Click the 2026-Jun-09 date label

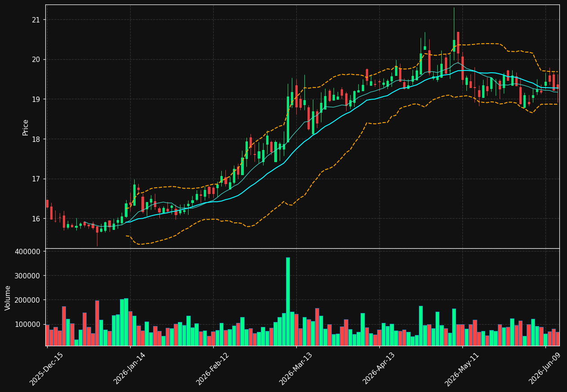(545, 369)
